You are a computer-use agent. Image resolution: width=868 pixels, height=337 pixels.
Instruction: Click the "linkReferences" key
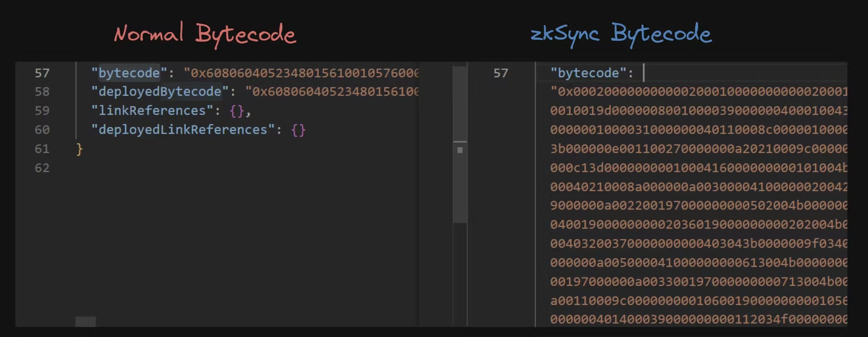(x=152, y=111)
